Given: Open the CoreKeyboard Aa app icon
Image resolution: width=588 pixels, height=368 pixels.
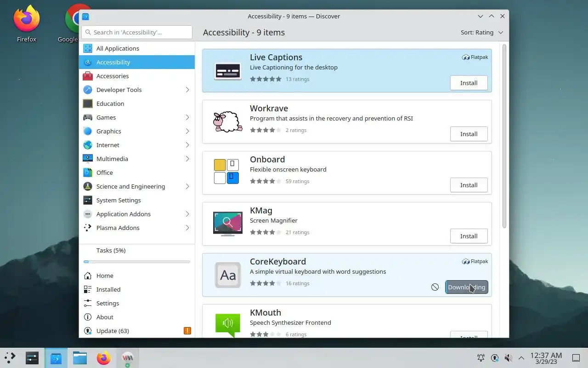Looking at the screenshot, I should coord(228,275).
